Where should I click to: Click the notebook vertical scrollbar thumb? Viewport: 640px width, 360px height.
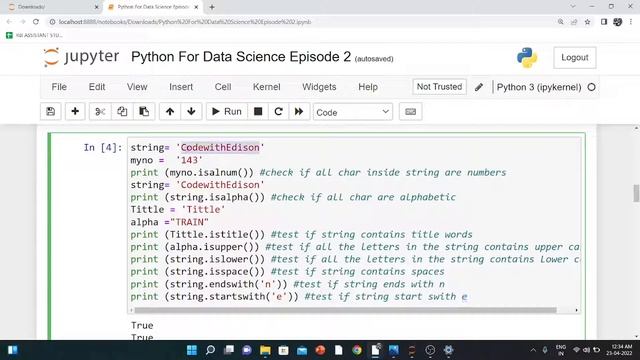click(x=636, y=193)
